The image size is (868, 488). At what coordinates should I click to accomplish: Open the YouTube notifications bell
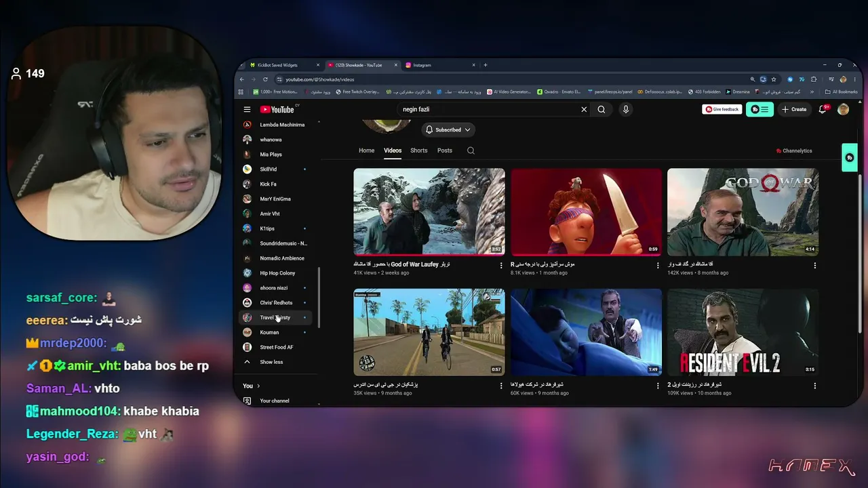(823, 109)
